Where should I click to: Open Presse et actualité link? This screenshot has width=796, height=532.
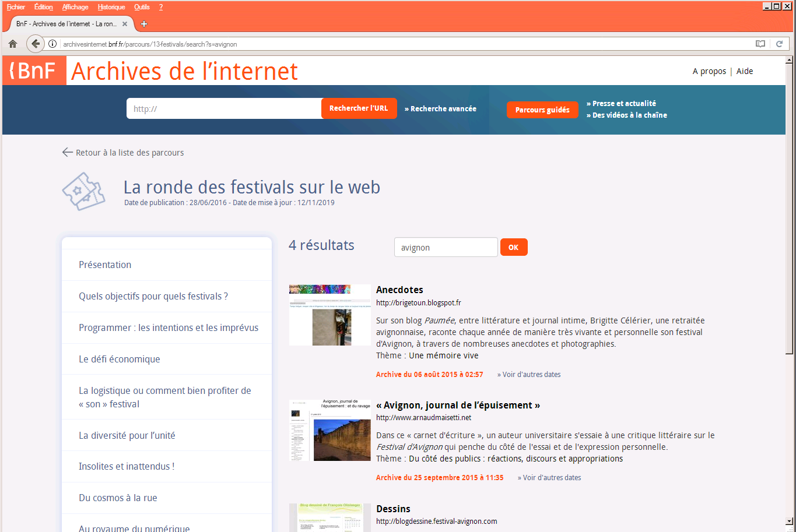621,103
